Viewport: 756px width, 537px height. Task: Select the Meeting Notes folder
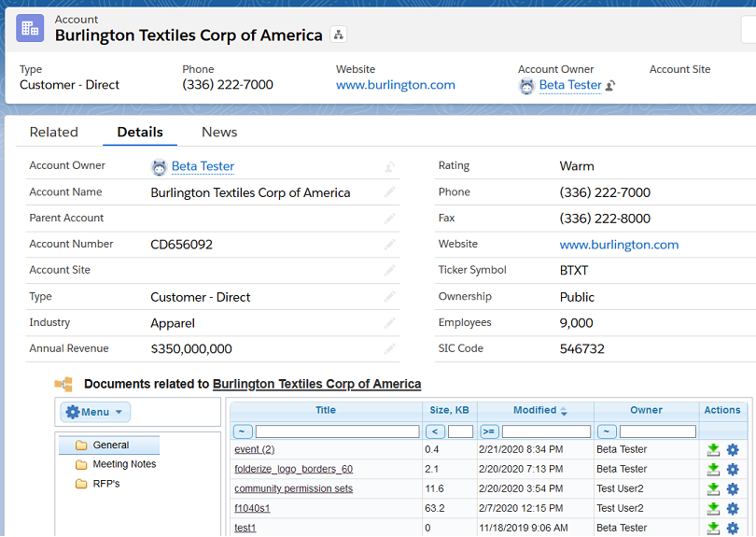pyautogui.click(x=124, y=464)
